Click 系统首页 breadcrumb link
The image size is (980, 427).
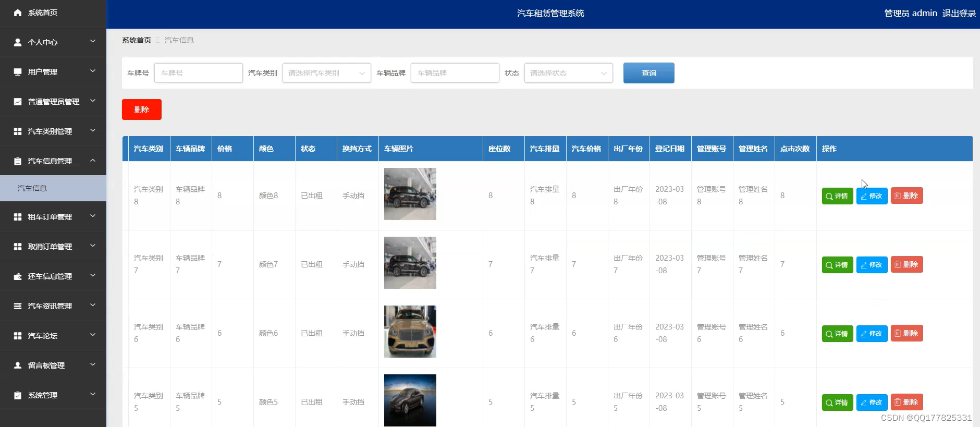[137, 40]
